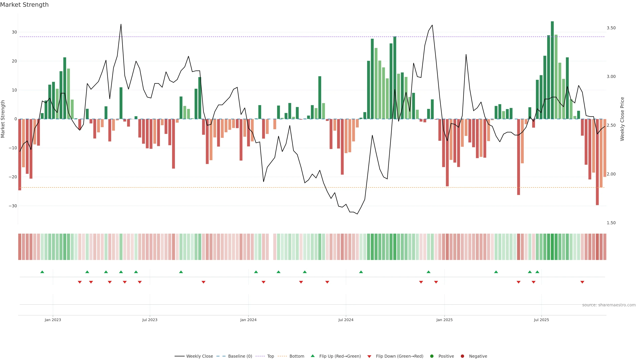The height and width of the screenshot is (362, 644).
Task: Select the first green flip-up marker before Jan 2023
Action: click(x=42, y=272)
